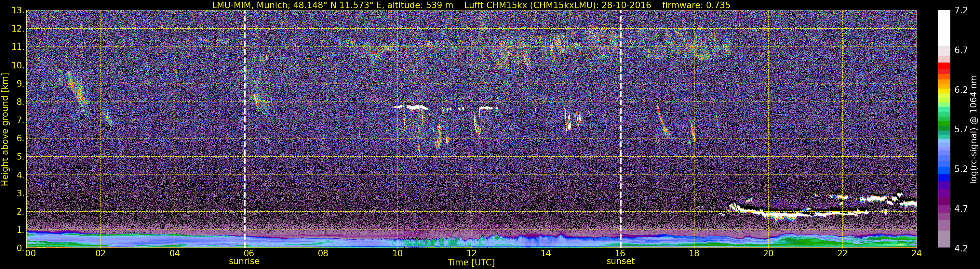
Task: Click the blue band of the colorbar
Action: coord(944,177)
